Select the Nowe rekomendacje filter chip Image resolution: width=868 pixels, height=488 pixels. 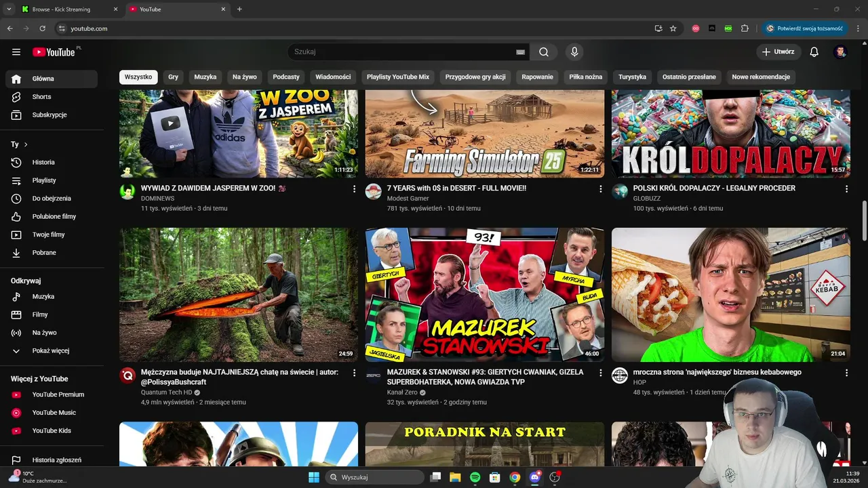(x=761, y=77)
